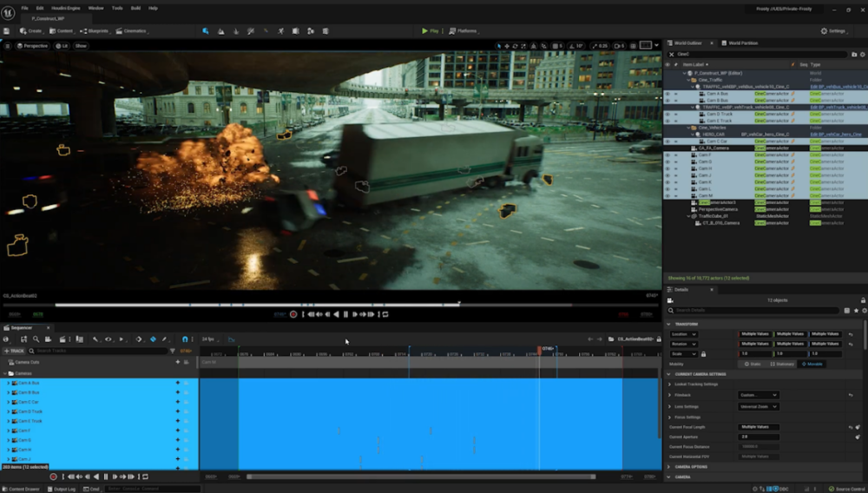Click the Sequencer playhead marker on the timeline

(539, 350)
